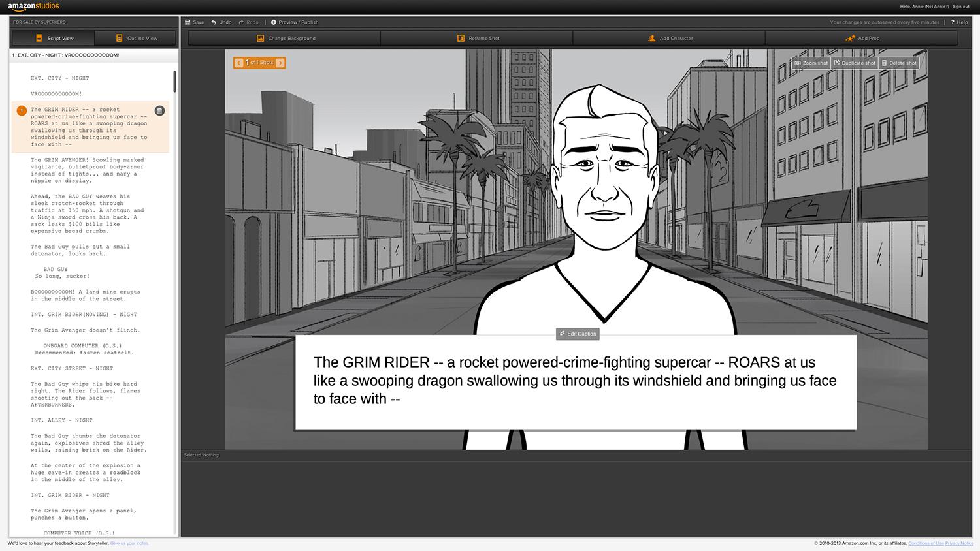Click the Not Annie? link

tap(937, 7)
